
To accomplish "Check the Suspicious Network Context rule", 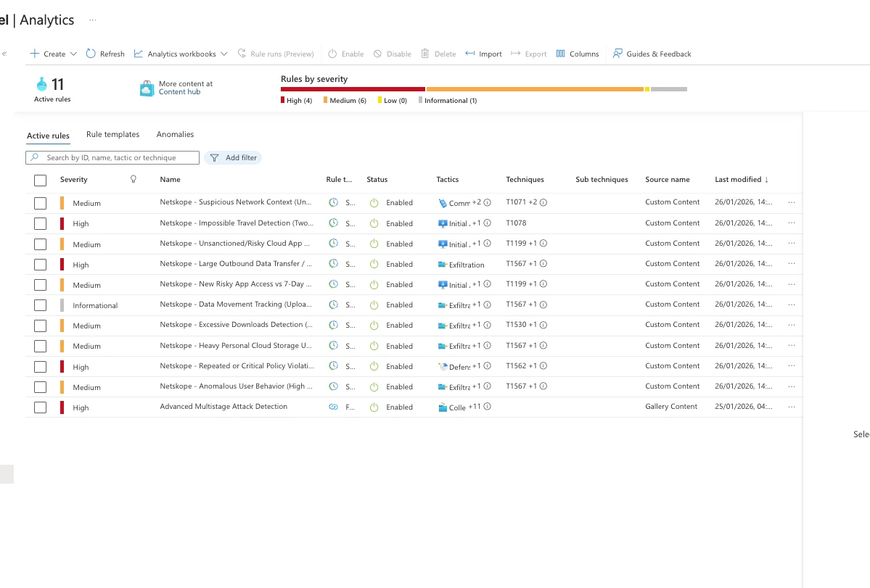I will click(x=40, y=204).
